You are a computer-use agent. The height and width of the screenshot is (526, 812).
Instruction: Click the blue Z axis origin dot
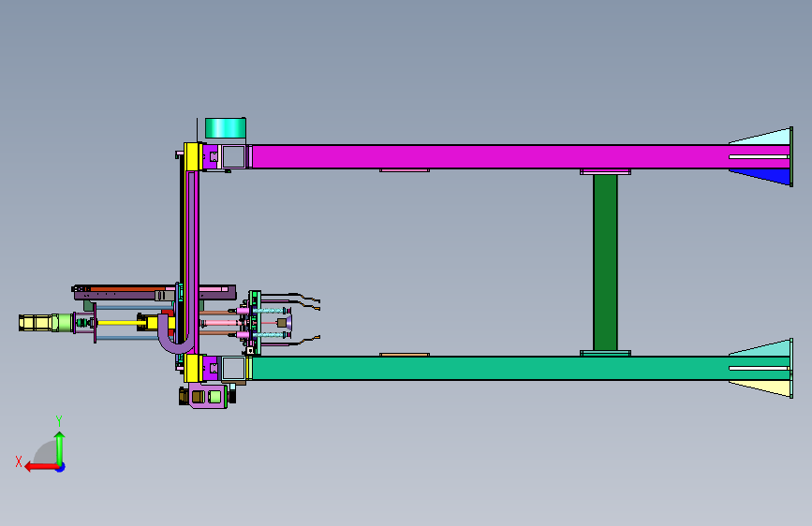point(61,467)
